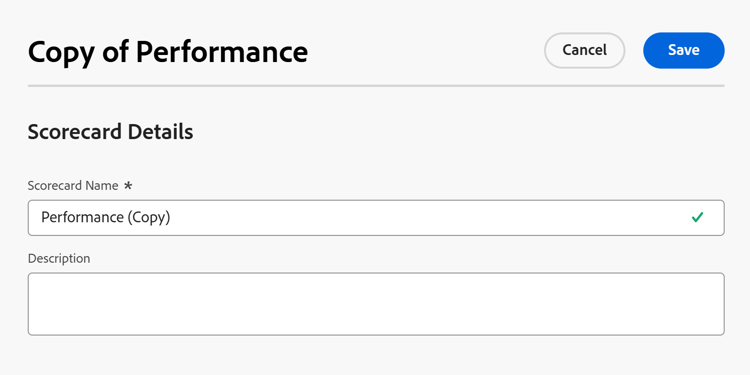Click the "Scorecard Details" section heading
Viewport: 750px width, 375px height.
tap(110, 132)
